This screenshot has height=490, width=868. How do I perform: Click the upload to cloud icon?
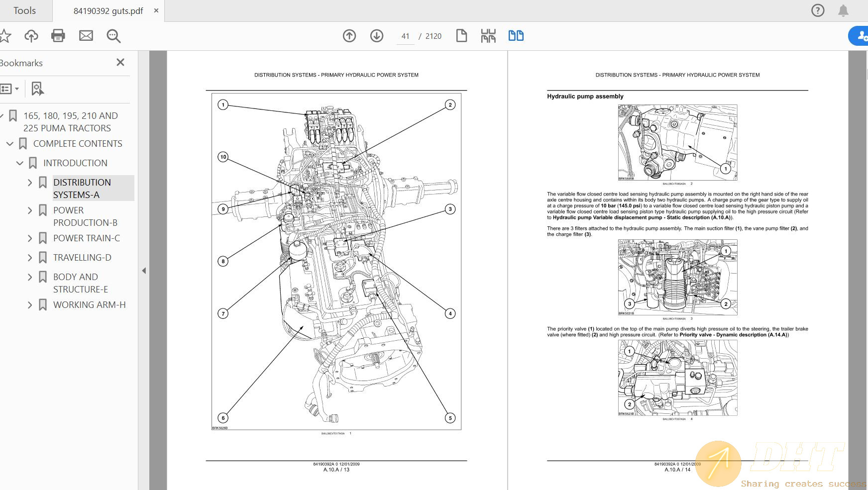31,36
